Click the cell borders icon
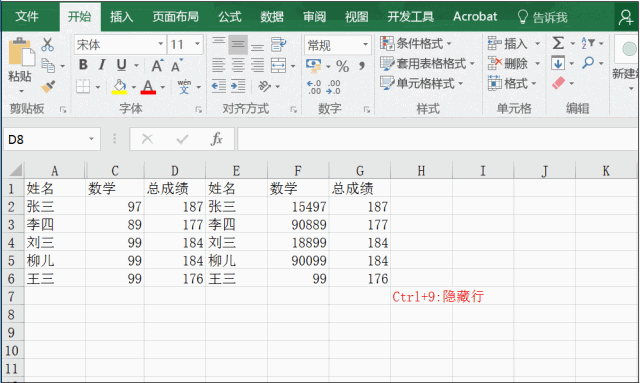The image size is (640, 383). point(83,87)
